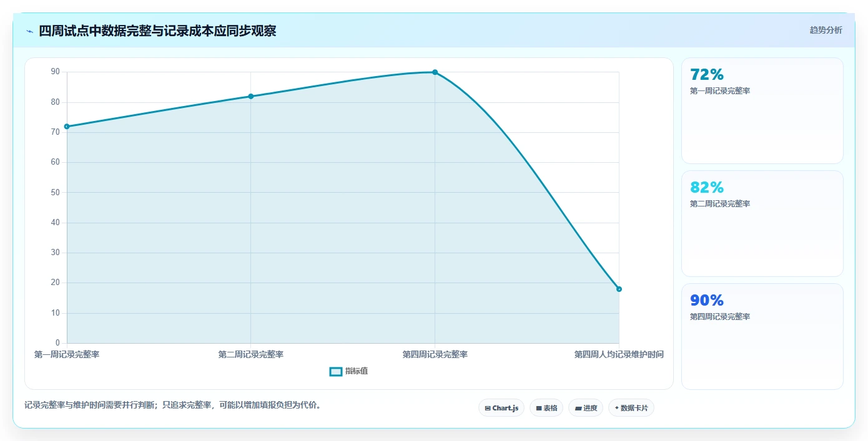This screenshot has width=868, height=441.
Task: Open the 82% 第二周记录完整率 card
Action: pyautogui.click(x=762, y=223)
